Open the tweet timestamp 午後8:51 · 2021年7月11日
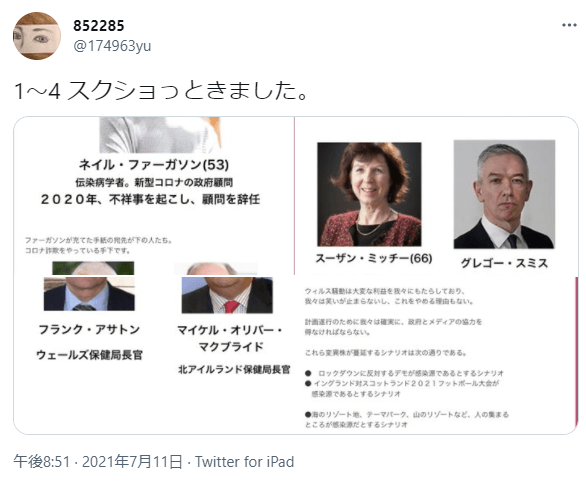Image resolution: width=586 pixels, height=484 pixels. [x=98, y=462]
